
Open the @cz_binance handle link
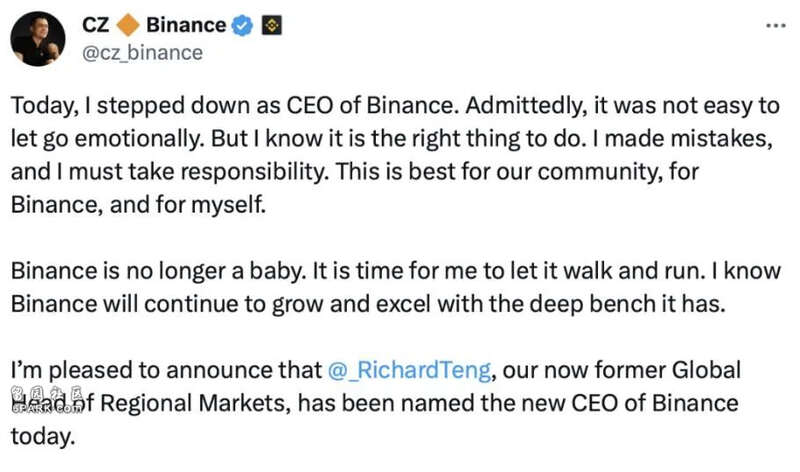point(140,52)
